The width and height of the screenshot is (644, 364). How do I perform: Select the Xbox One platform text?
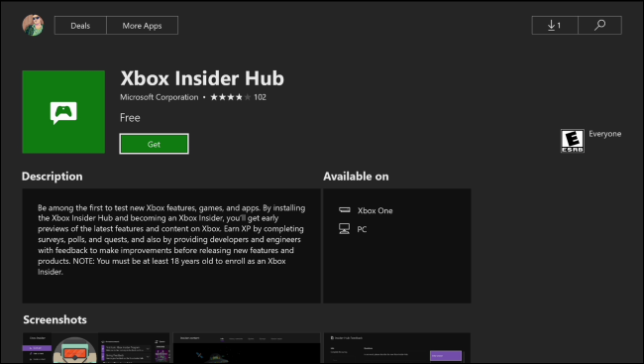coord(375,210)
